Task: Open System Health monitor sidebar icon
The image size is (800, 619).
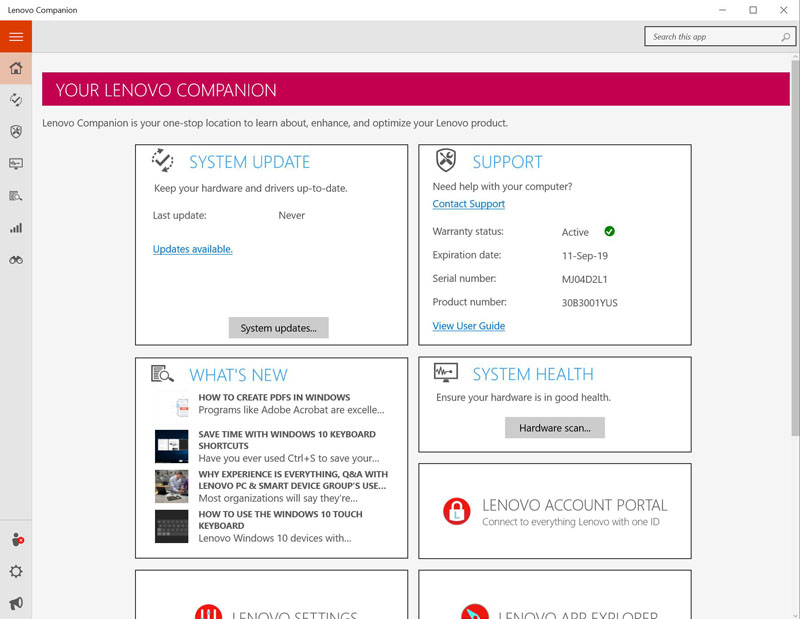Action: pos(16,164)
